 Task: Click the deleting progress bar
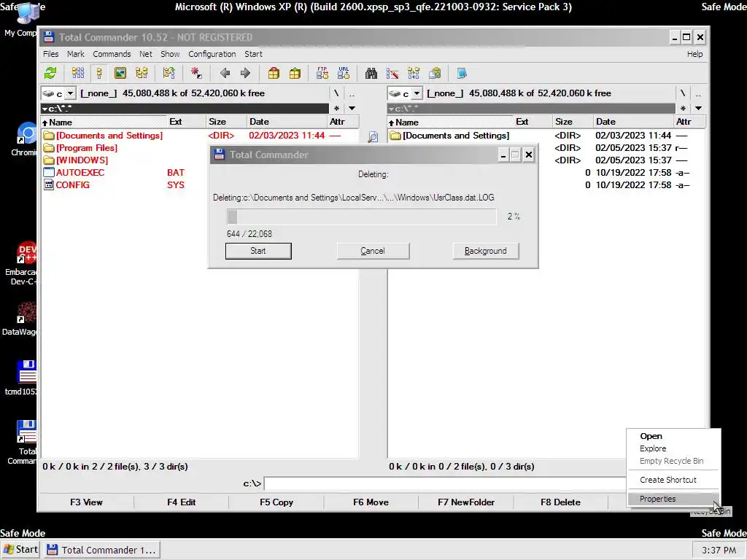(361, 217)
